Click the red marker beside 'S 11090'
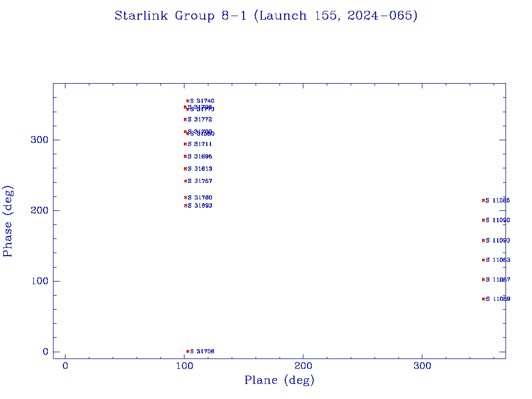 point(484,220)
